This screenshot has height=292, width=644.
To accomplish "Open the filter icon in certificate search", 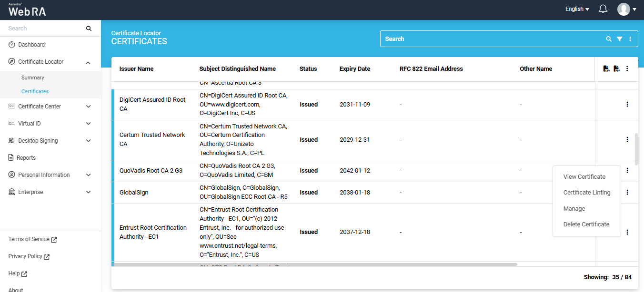I will [x=619, y=39].
